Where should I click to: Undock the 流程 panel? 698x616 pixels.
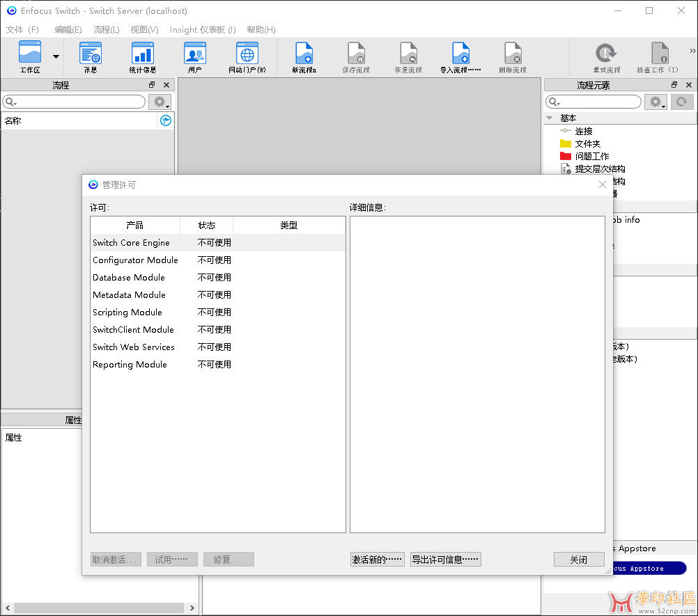[x=152, y=84]
